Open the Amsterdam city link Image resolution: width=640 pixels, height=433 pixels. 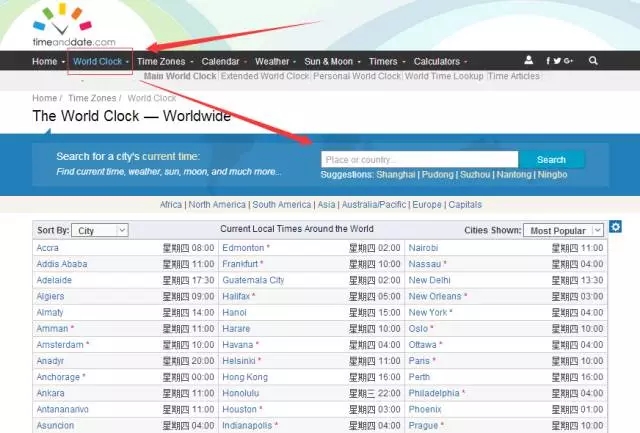tap(60, 343)
